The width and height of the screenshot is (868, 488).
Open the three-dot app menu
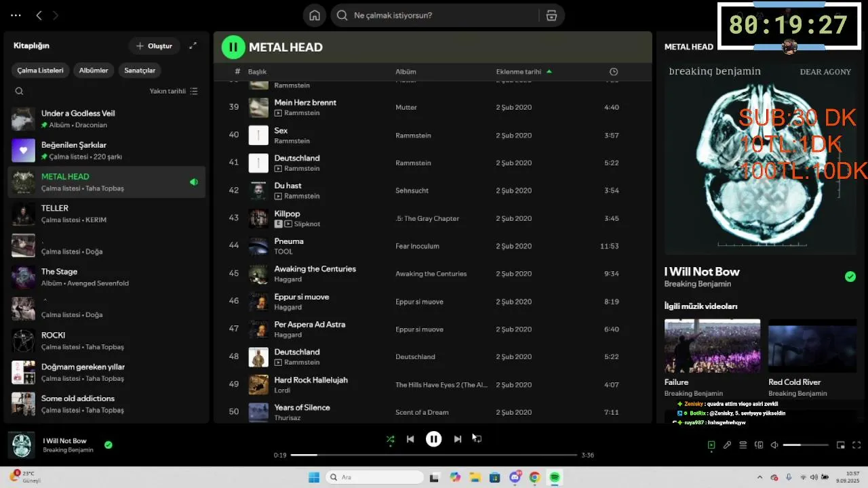pyautogui.click(x=16, y=15)
